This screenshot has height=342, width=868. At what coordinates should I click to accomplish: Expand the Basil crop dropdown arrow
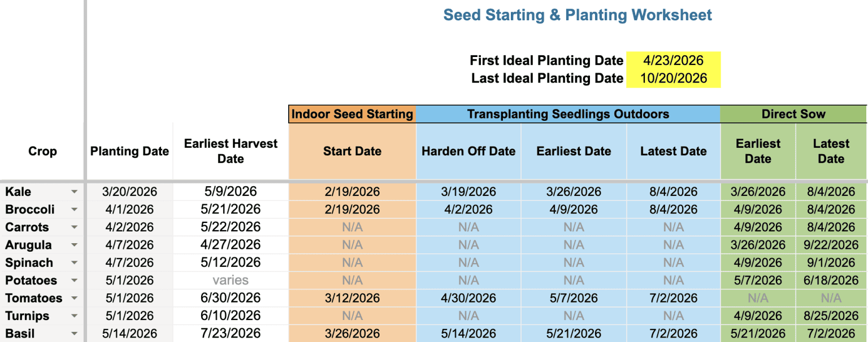pyautogui.click(x=74, y=334)
